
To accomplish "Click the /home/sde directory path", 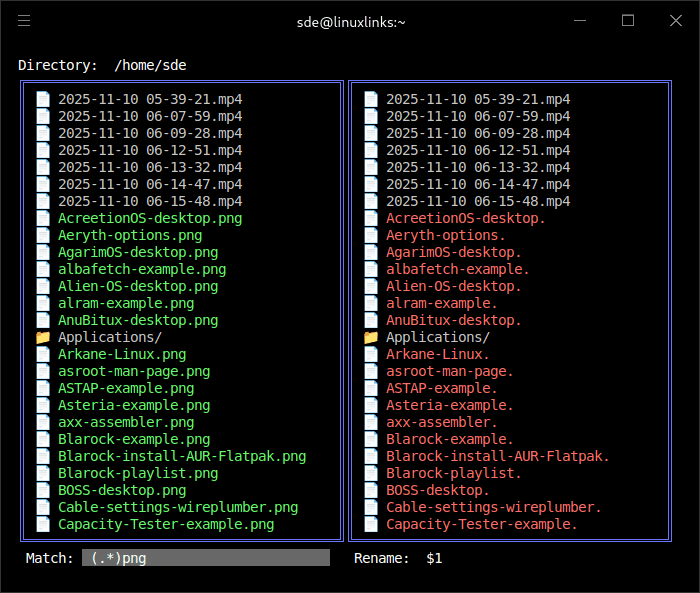I will tap(150, 65).
